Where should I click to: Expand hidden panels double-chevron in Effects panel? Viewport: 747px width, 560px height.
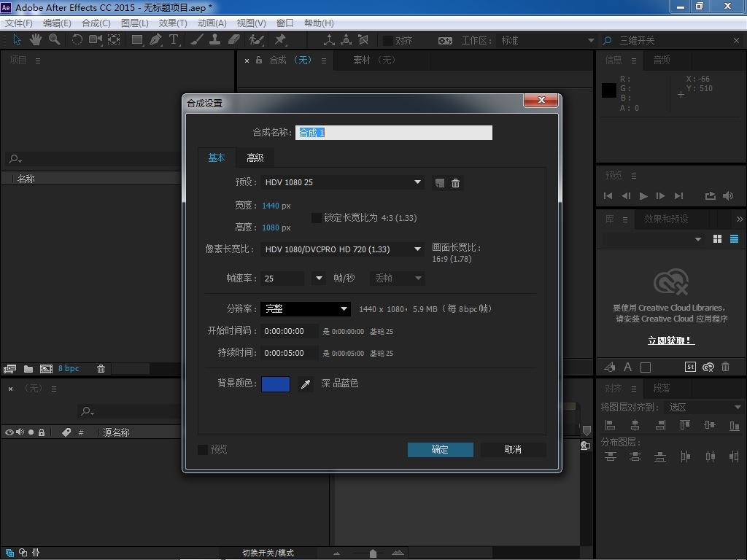coord(740,219)
